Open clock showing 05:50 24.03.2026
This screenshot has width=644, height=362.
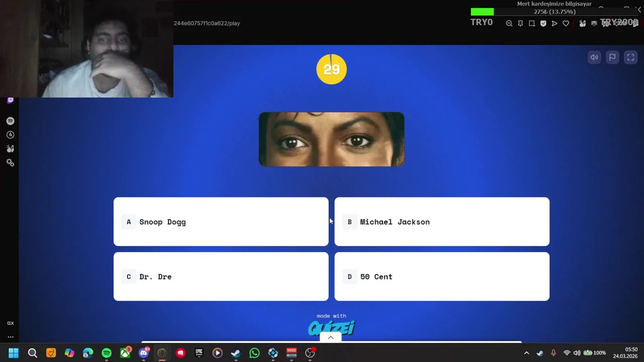[625, 353]
